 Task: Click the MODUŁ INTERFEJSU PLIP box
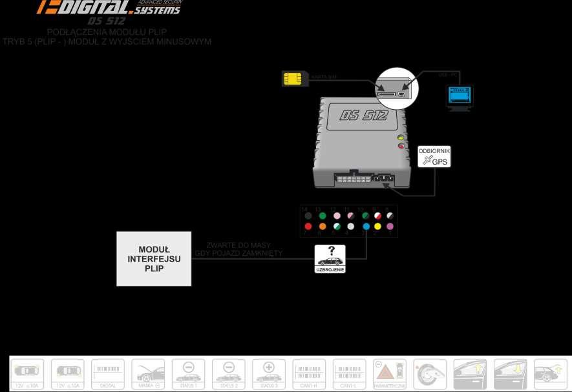(x=154, y=258)
